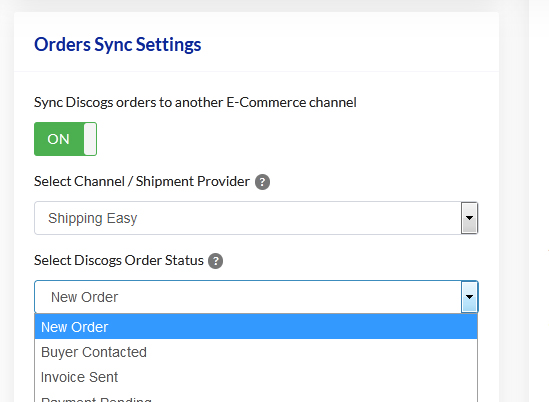Toggle the Sync Discogs orders ON switch
The image size is (549, 402).
(x=65, y=139)
